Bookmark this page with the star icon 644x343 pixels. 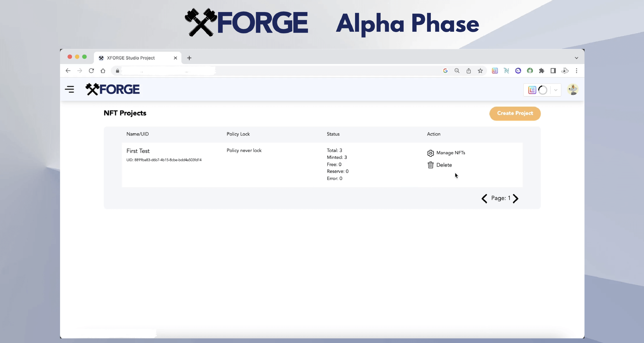pos(480,71)
